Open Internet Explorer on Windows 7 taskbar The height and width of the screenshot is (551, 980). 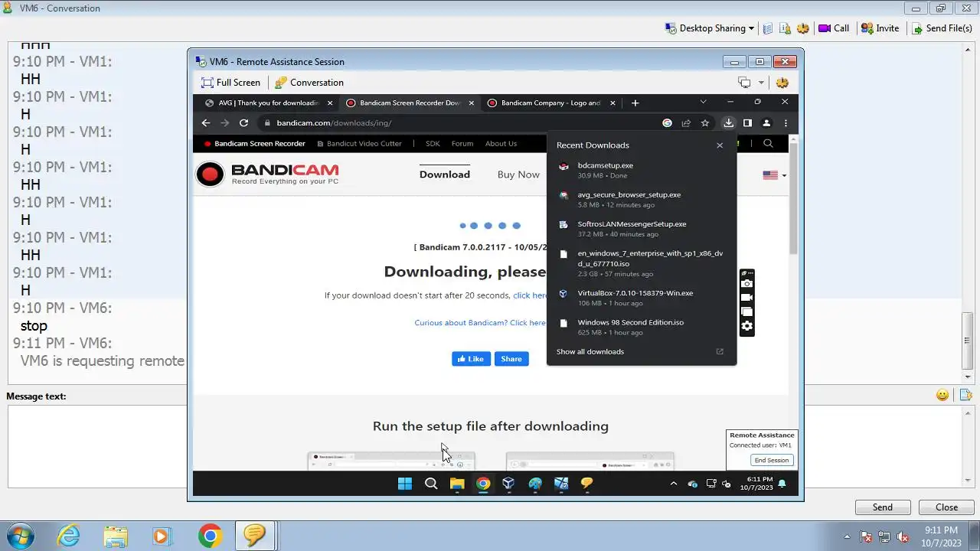(x=69, y=536)
